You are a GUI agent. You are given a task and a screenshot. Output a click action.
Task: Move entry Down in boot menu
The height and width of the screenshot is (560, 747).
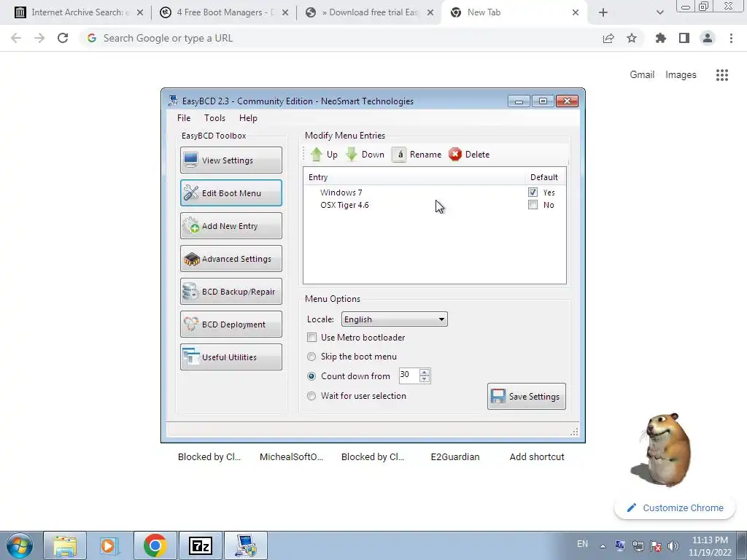click(x=365, y=155)
